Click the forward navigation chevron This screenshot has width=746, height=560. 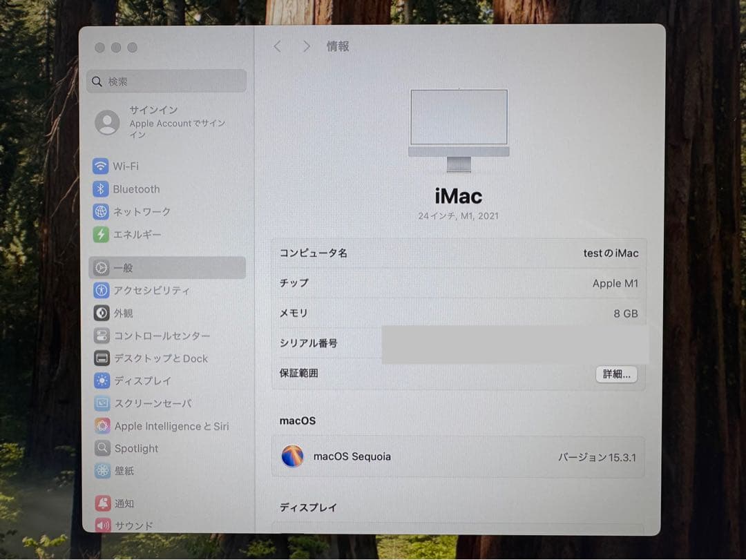coord(306,46)
